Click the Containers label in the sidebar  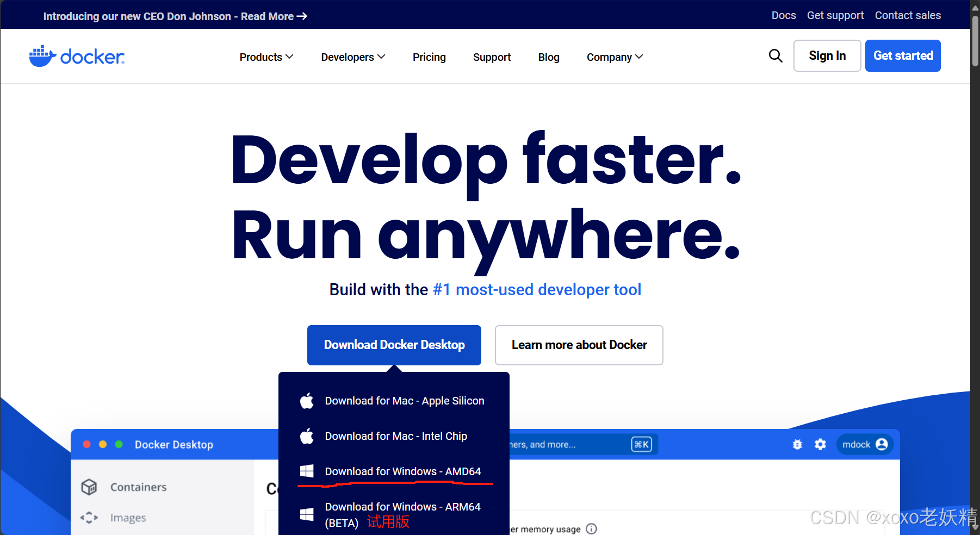click(x=139, y=487)
